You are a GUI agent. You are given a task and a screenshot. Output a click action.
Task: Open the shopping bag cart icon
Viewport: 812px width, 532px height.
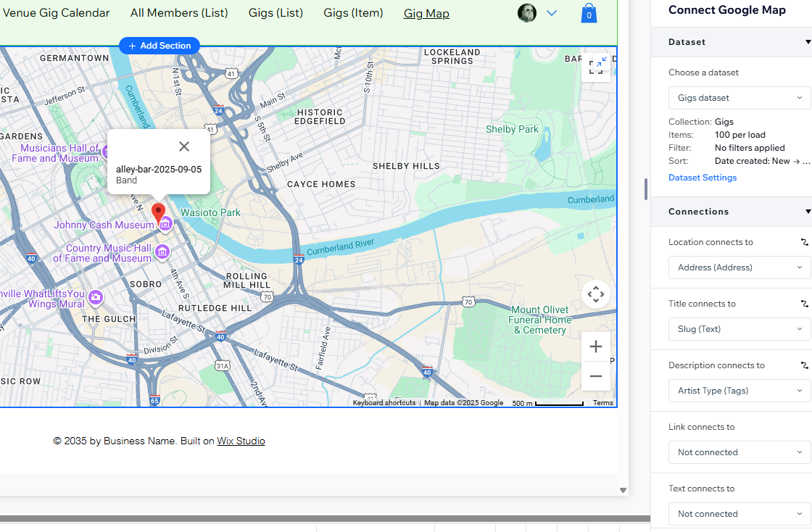pos(589,14)
